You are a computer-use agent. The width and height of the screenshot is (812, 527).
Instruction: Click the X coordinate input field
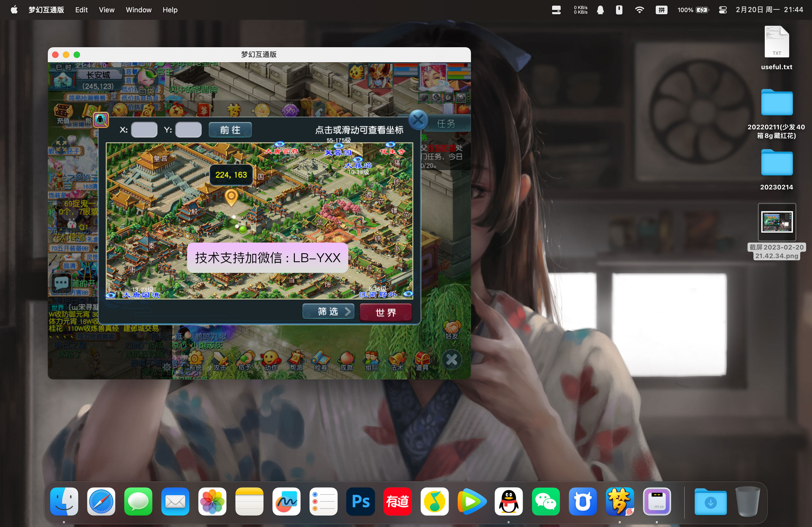click(x=144, y=130)
